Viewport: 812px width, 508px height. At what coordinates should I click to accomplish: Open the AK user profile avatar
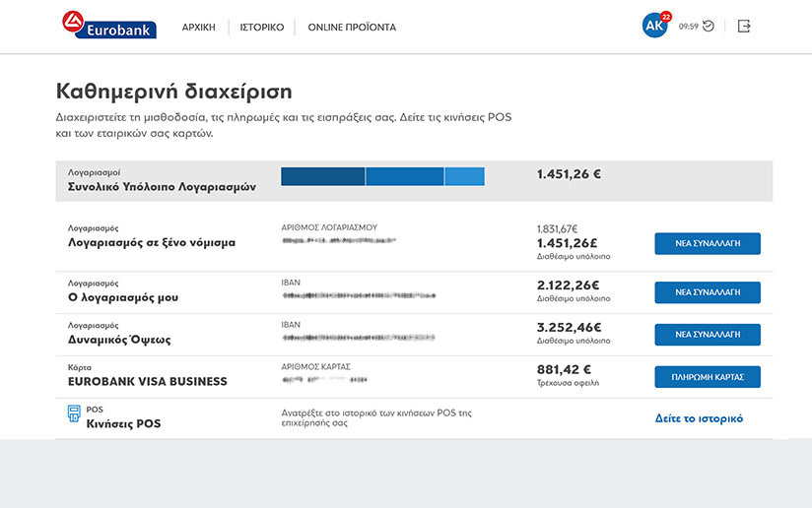[x=654, y=26]
